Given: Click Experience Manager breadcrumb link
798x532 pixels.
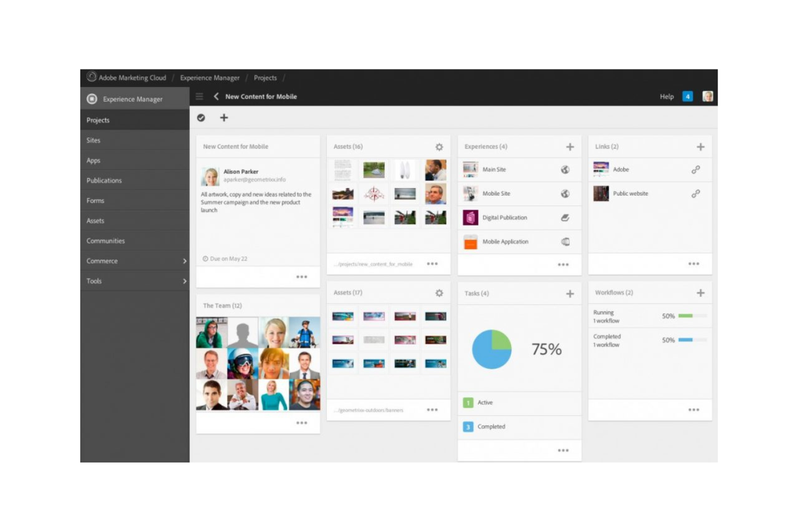Looking at the screenshot, I should pyautogui.click(x=210, y=78).
